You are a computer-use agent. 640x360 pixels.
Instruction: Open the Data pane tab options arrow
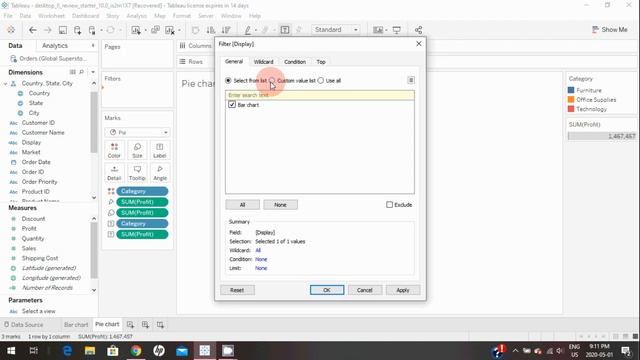click(93, 46)
